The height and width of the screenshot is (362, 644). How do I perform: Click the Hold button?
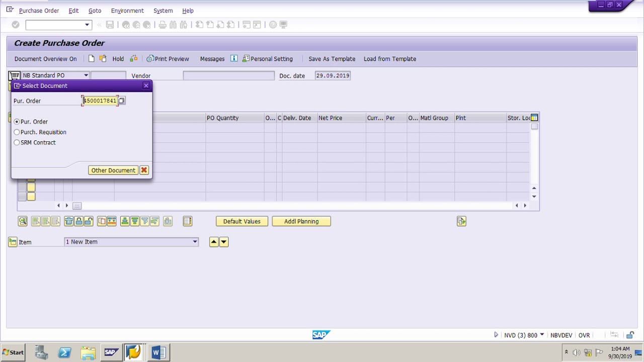[118, 59]
